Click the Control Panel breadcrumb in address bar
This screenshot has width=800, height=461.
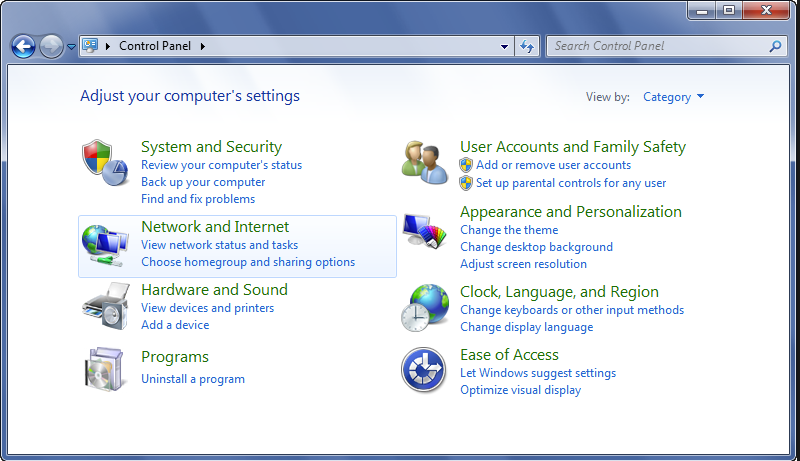[157, 46]
